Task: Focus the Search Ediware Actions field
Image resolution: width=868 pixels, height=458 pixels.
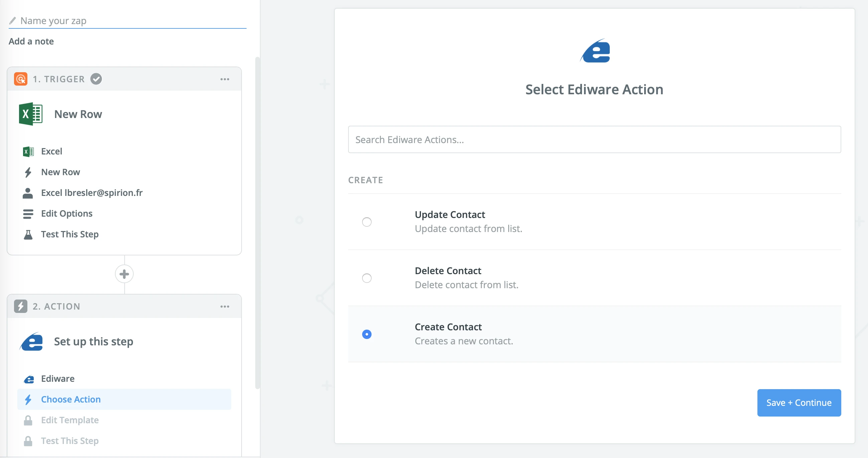Action: pyautogui.click(x=594, y=139)
